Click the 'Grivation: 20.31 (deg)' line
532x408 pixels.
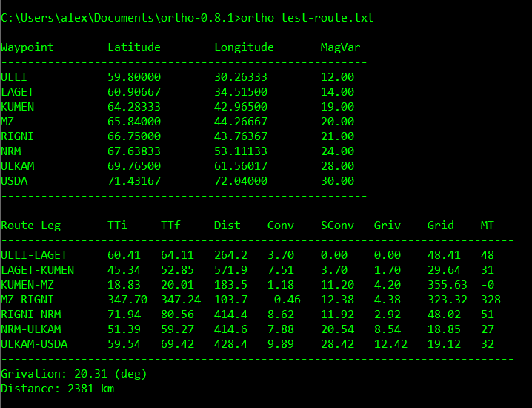74,374
